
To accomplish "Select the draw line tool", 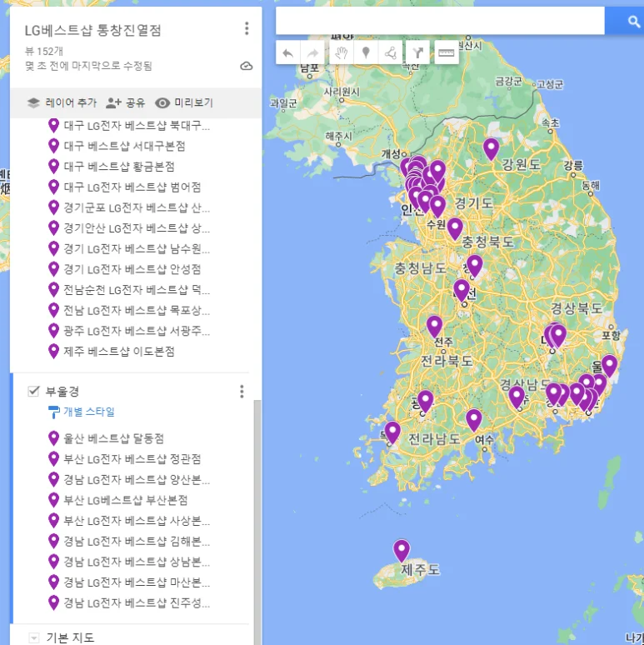I will [390, 52].
